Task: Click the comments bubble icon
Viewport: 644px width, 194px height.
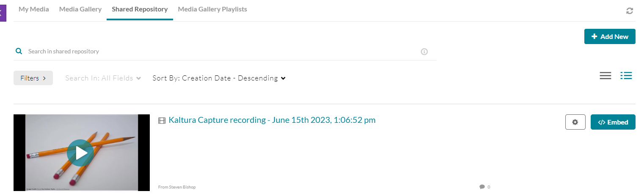Action: 482,187
